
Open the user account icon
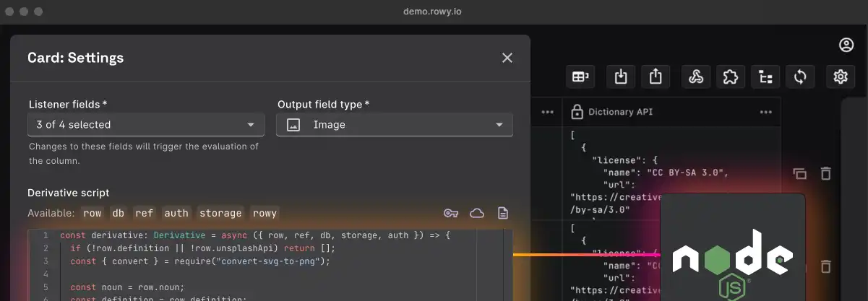(846, 45)
